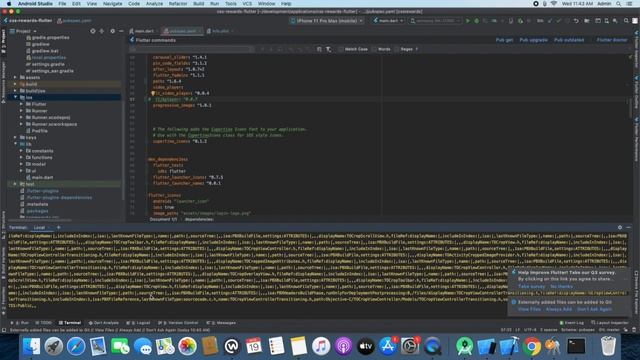Image resolution: width=640 pixels, height=360 pixels.
Task: Click the locate/scroll-from-source target icon in the Project panel
Action: click(93, 31)
